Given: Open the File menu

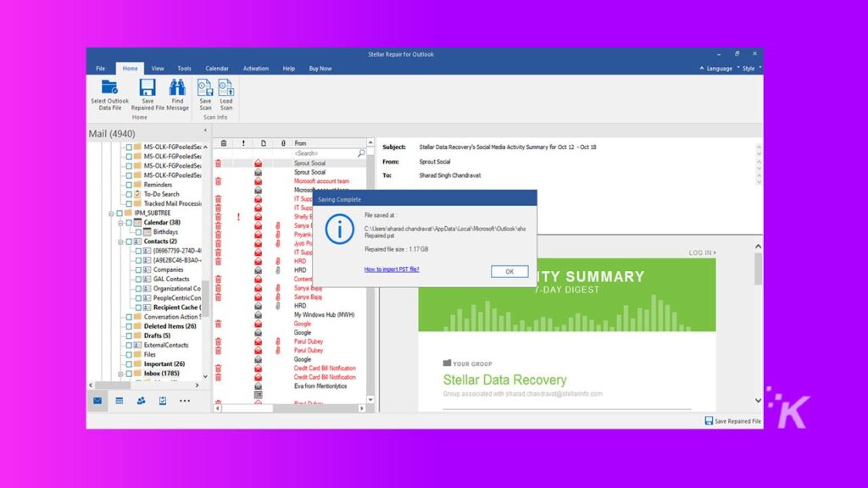Looking at the screenshot, I should 100,69.
